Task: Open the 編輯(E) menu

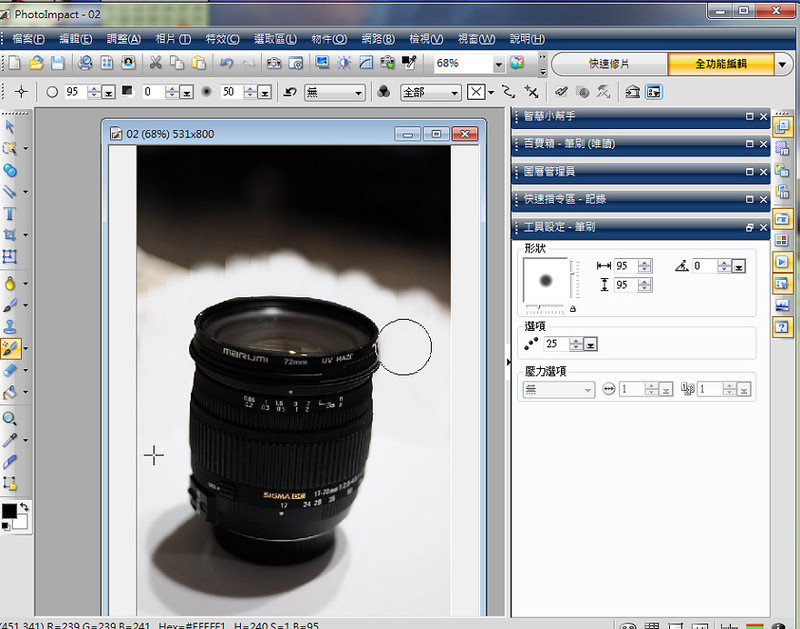Action: pos(76,39)
